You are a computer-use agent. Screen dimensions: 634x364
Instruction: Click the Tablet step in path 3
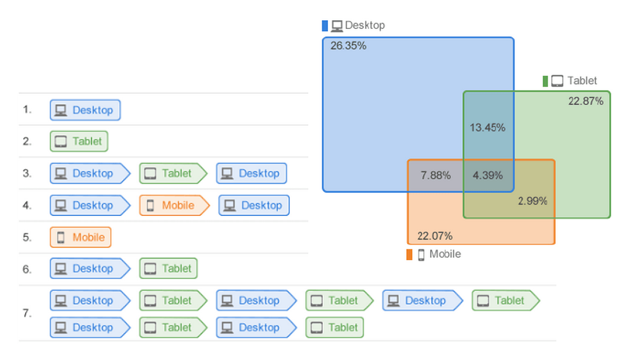tap(173, 173)
